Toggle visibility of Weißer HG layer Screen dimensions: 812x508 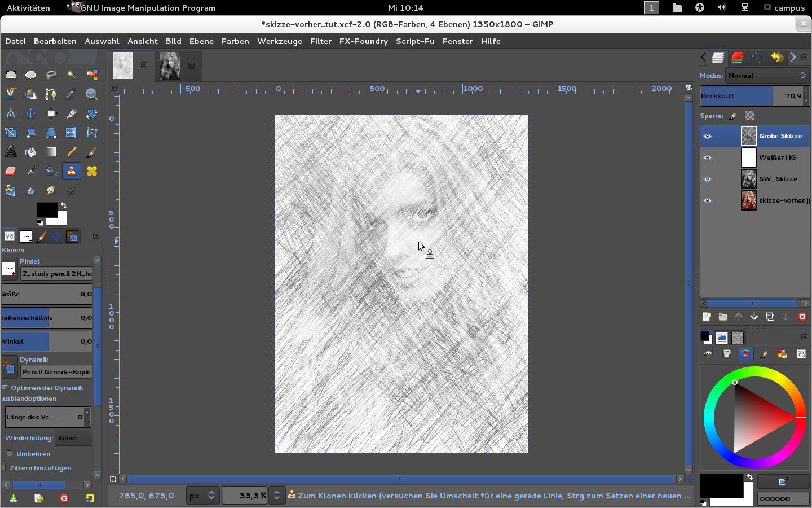pos(708,157)
